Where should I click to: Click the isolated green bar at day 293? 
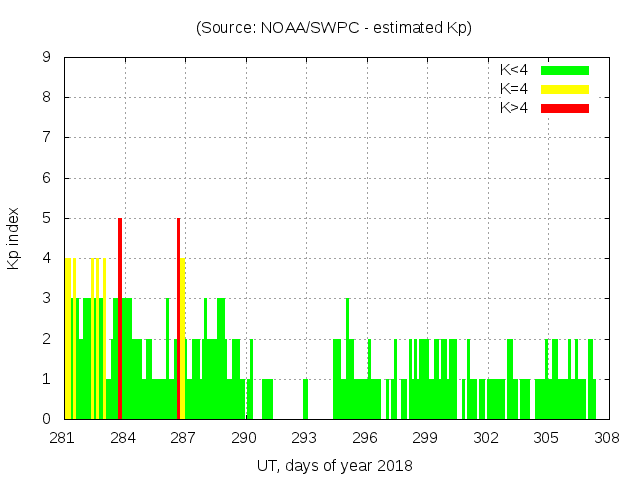pyautogui.click(x=305, y=399)
